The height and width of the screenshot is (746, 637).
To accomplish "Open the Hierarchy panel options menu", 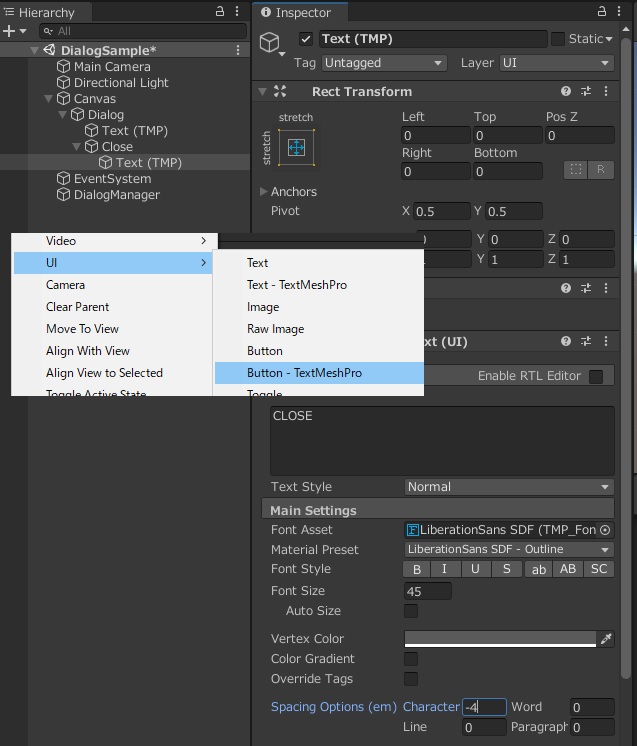I will (237, 11).
